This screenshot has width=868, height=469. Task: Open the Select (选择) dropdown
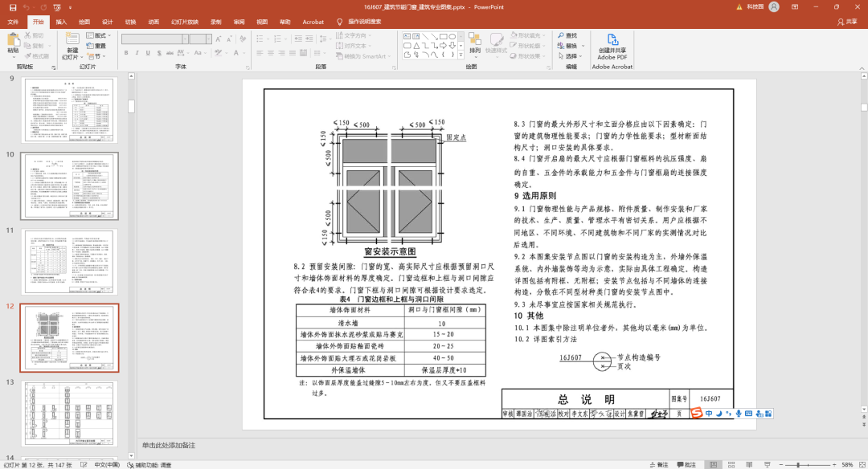click(570, 56)
